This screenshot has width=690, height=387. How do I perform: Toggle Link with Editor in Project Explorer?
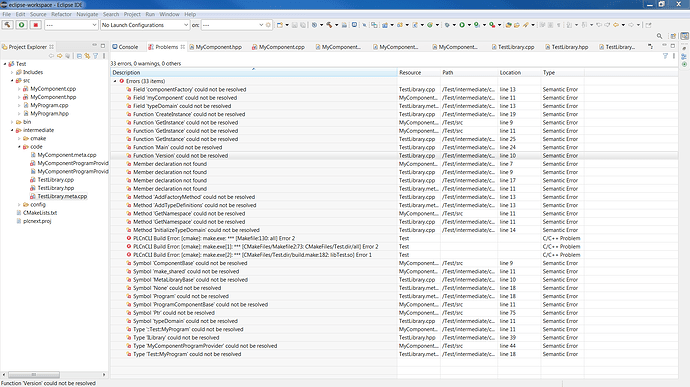[87, 56]
